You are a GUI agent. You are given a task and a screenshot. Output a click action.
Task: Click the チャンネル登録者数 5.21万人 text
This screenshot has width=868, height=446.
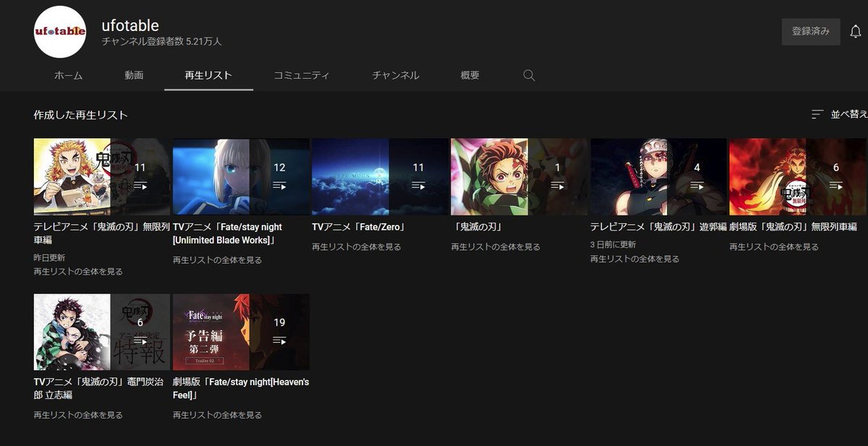click(162, 42)
